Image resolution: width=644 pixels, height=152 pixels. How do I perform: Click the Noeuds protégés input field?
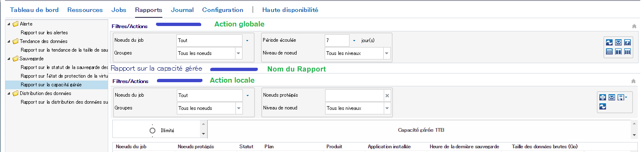[354, 95]
